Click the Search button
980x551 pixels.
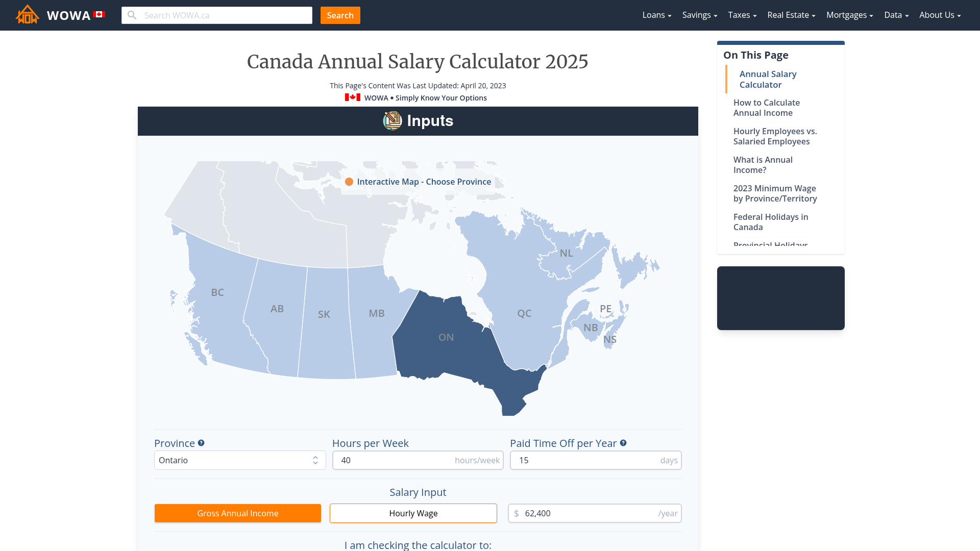tap(340, 15)
